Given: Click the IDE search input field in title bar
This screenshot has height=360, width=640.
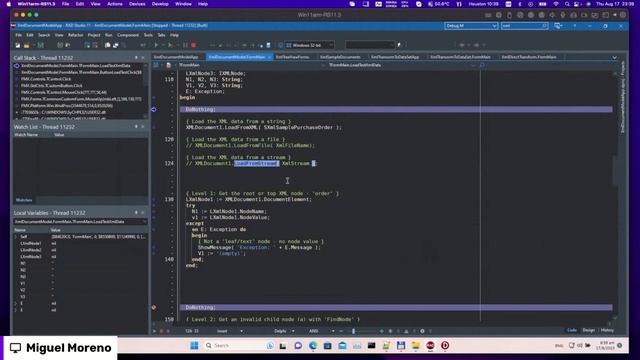Looking at the screenshot, I should click(x=524, y=26).
